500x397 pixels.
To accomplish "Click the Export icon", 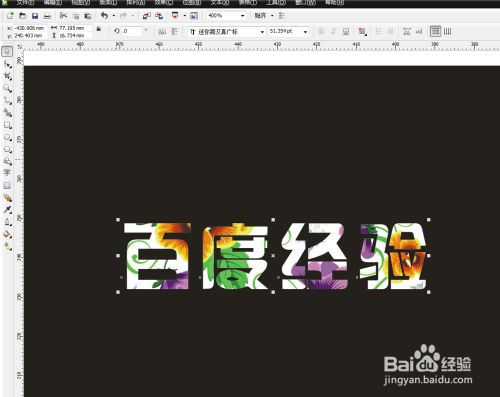I will 159,16.
